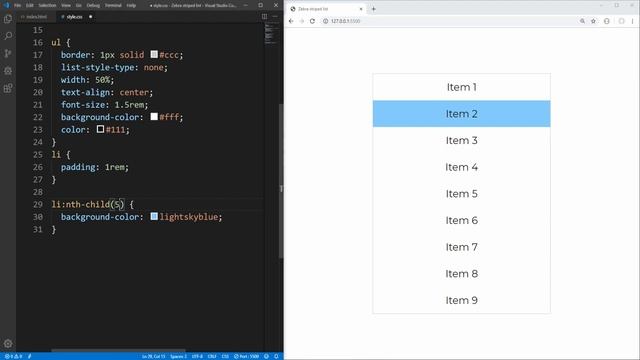
Task: Click the browser address bar URL
Action: coord(345,21)
